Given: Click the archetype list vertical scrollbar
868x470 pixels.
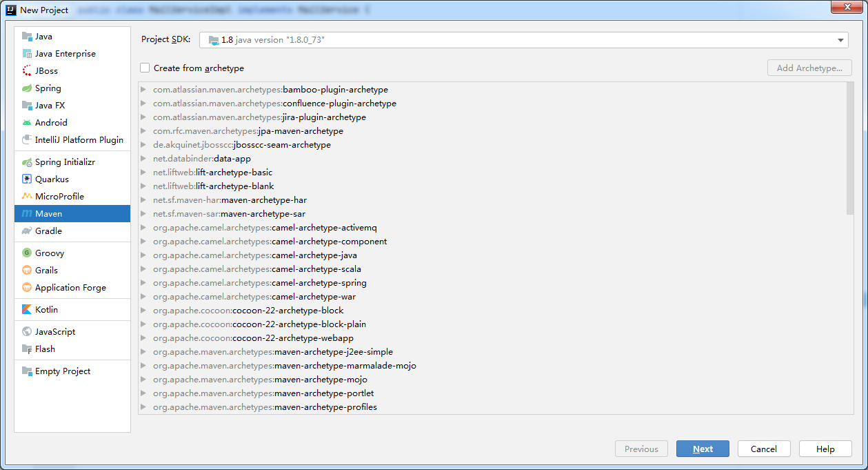Looking at the screenshot, I should [x=850, y=148].
